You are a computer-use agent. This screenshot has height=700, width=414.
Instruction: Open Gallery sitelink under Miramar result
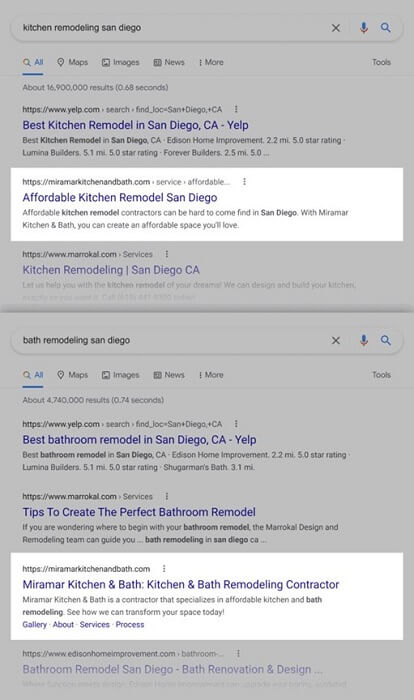[x=34, y=625]
